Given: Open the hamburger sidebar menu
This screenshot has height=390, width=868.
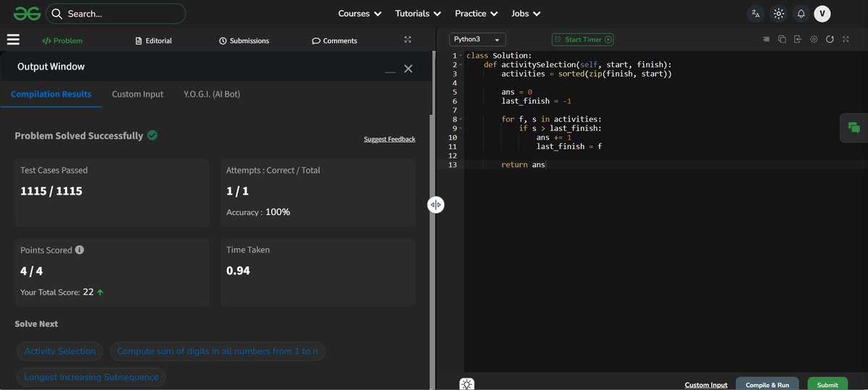Looking at the screenshot, I should 13,41.
